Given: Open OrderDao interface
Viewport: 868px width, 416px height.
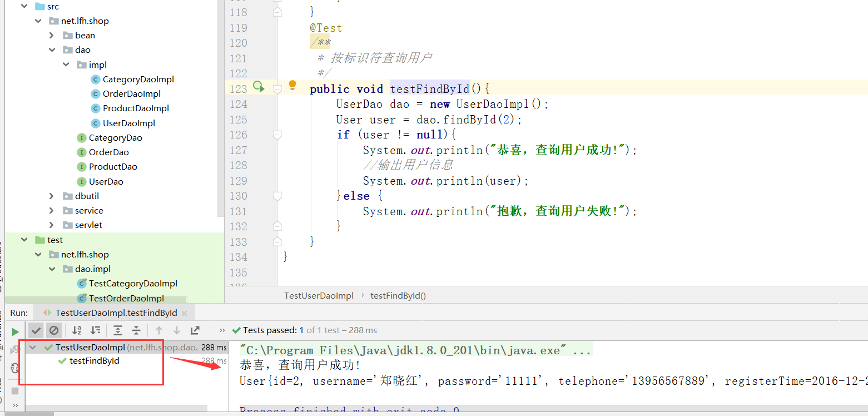Looking at the screenshot, I should coord(109,152).
